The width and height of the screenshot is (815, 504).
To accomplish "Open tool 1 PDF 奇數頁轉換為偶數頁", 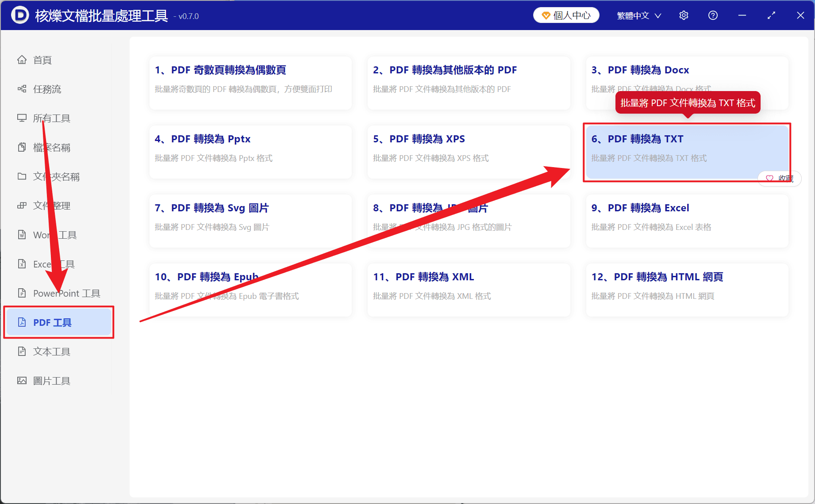I will tap(250, 83).
